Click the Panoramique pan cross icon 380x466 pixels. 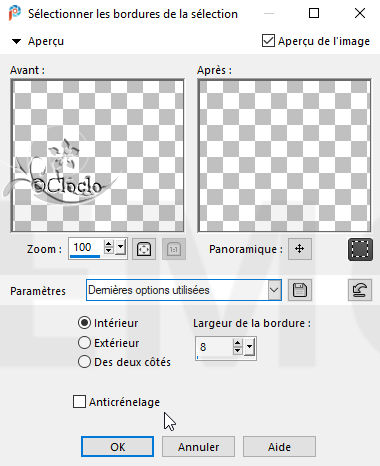(300, 249)
